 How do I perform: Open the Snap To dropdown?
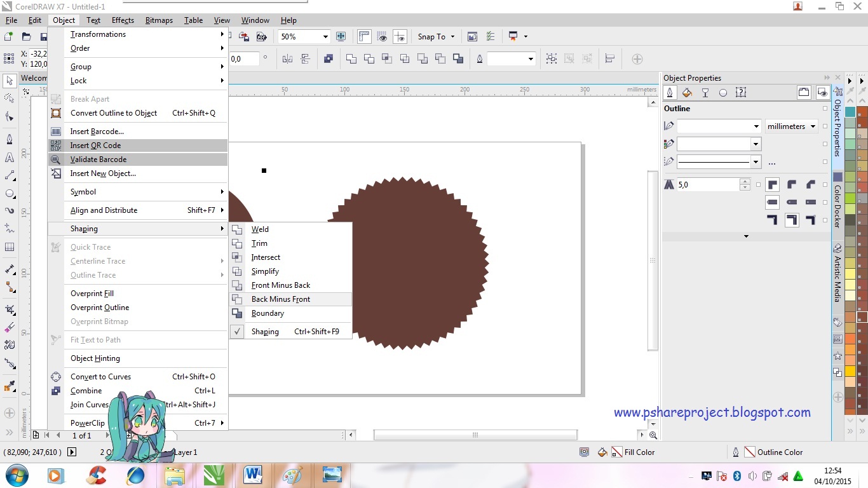point(436,37)
